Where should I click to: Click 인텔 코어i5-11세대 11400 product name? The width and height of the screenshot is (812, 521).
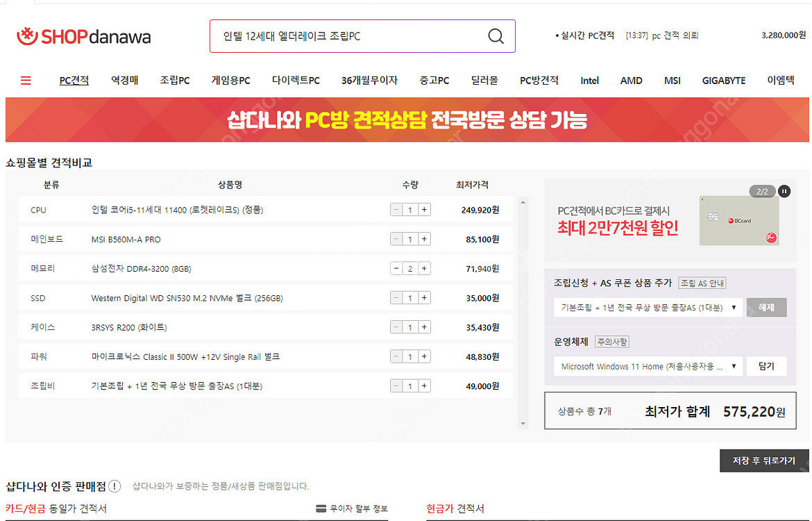[177, 210]
